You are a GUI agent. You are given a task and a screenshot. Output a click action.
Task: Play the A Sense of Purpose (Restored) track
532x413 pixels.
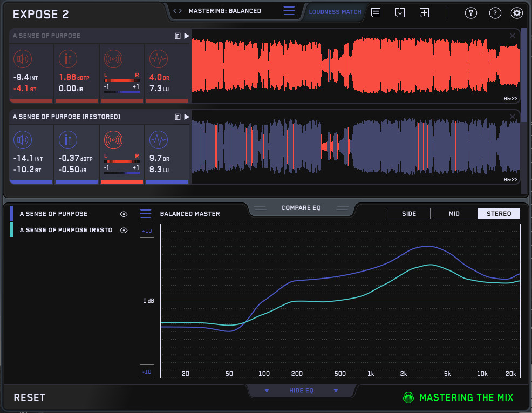(x=187, y=117)
